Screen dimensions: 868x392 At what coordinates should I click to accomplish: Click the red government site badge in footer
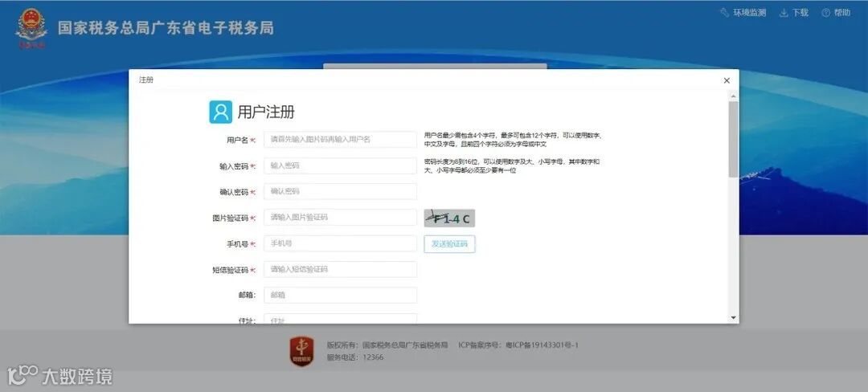coord(301,351)
